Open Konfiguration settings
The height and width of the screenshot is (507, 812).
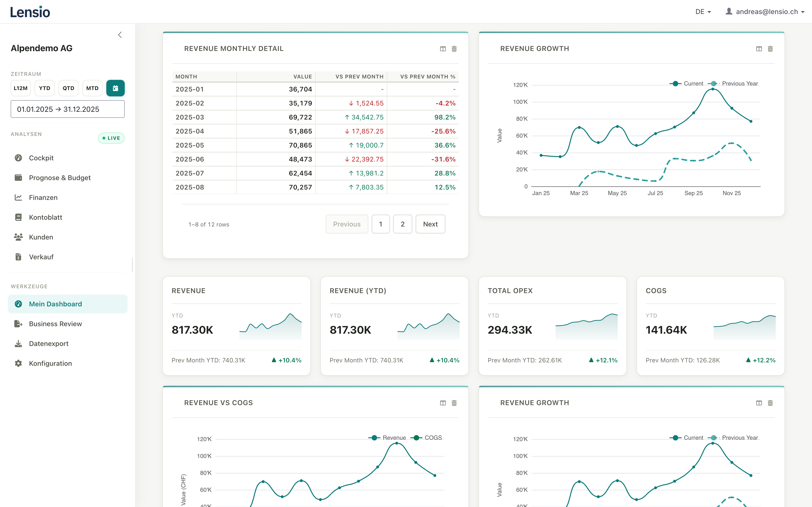[50, 363]
